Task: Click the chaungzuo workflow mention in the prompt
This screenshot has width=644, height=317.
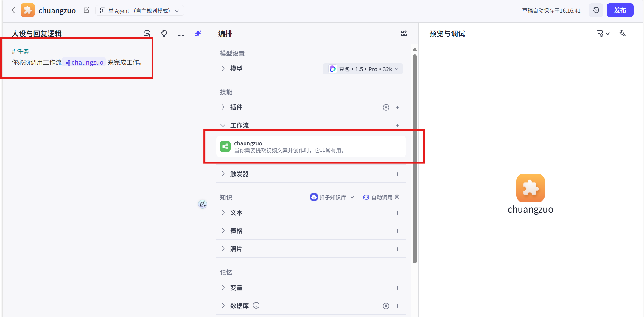Action: [x=84, y=63]
